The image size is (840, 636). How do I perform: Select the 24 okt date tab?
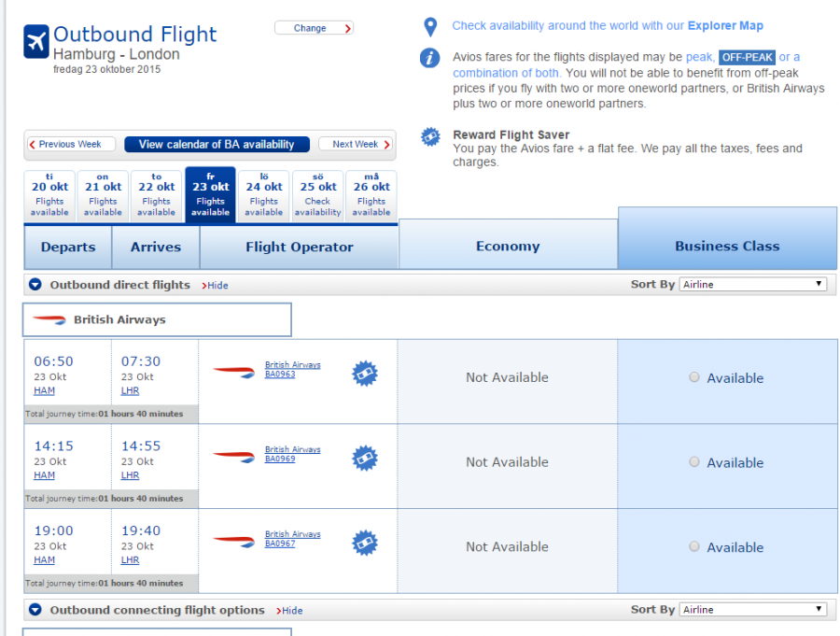[x=263, y=194]
